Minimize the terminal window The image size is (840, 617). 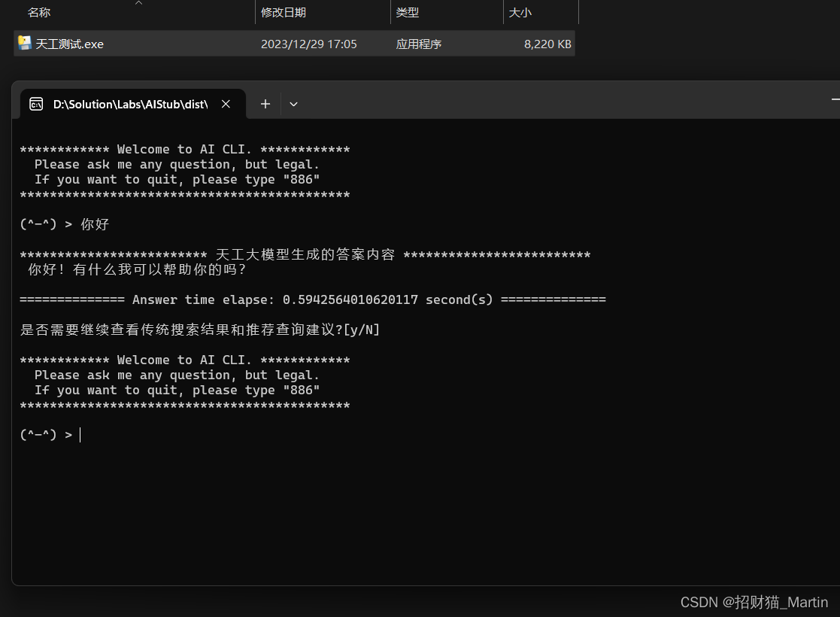coord(835,99)
